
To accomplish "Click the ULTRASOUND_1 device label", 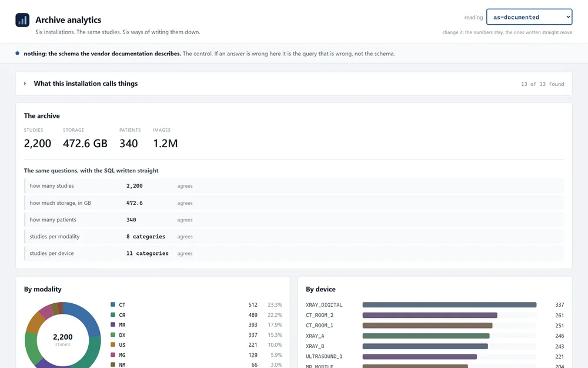I will [x=324, y=356].
